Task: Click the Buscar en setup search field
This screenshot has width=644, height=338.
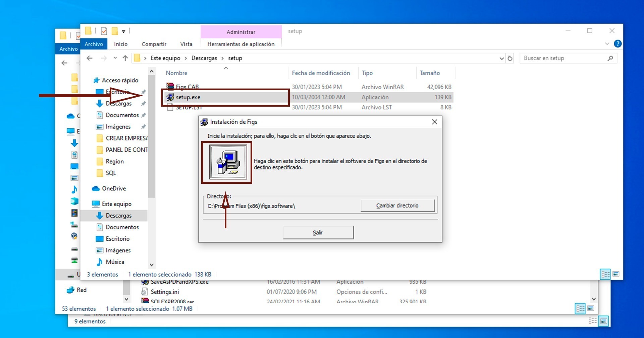Action: 564,58
